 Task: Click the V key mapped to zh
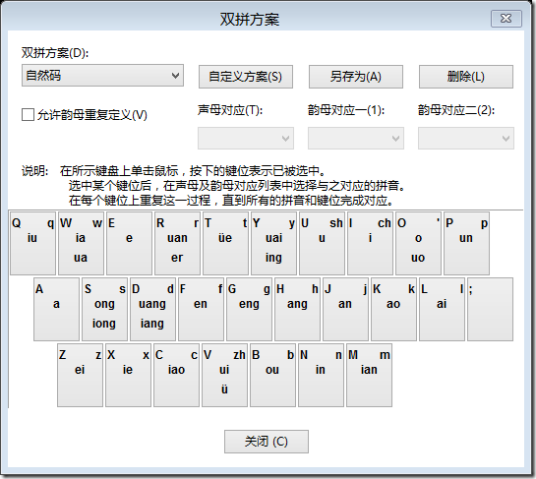point(225,375)
